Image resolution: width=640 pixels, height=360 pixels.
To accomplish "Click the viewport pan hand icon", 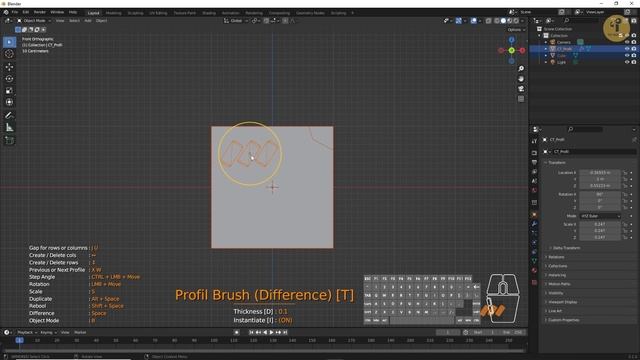I will click(x=521, y=79).
